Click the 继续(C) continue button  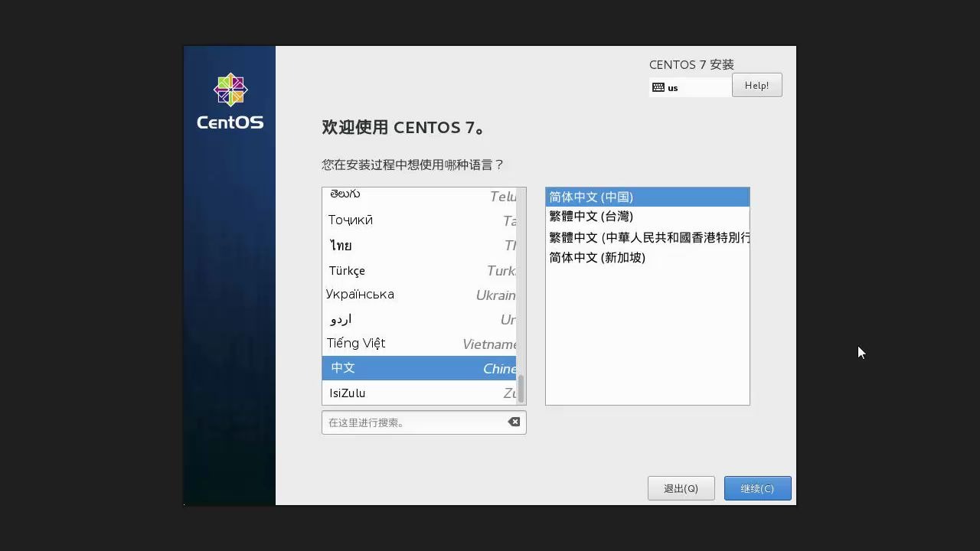point(757,488)
